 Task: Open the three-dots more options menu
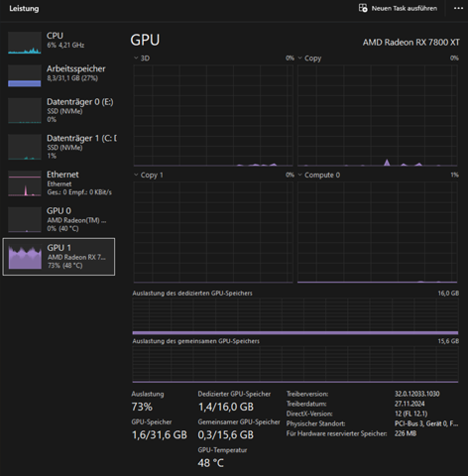[x=458, y=8]
